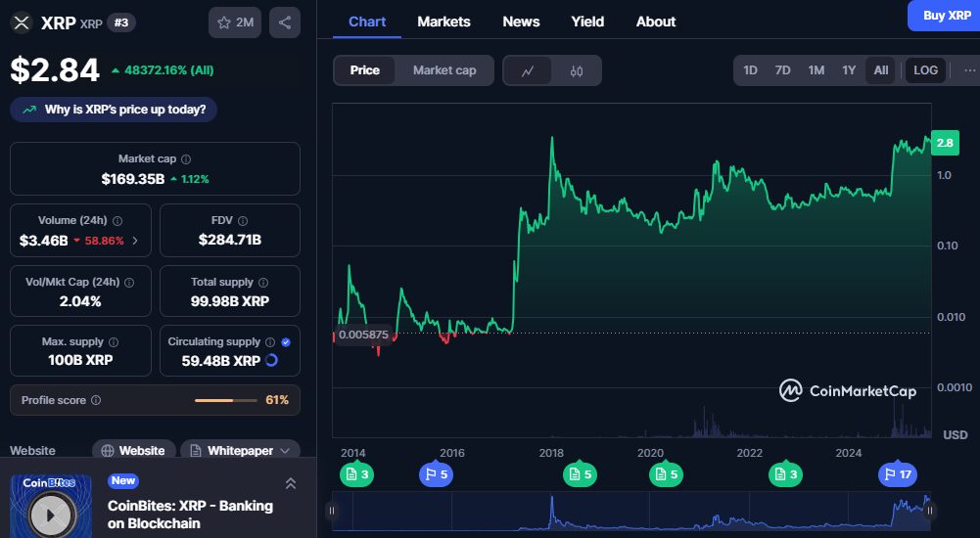The width and height of the screenshot is (980, 538).
Task: Open the chart more options ellipsis
Action: (969, 70)
